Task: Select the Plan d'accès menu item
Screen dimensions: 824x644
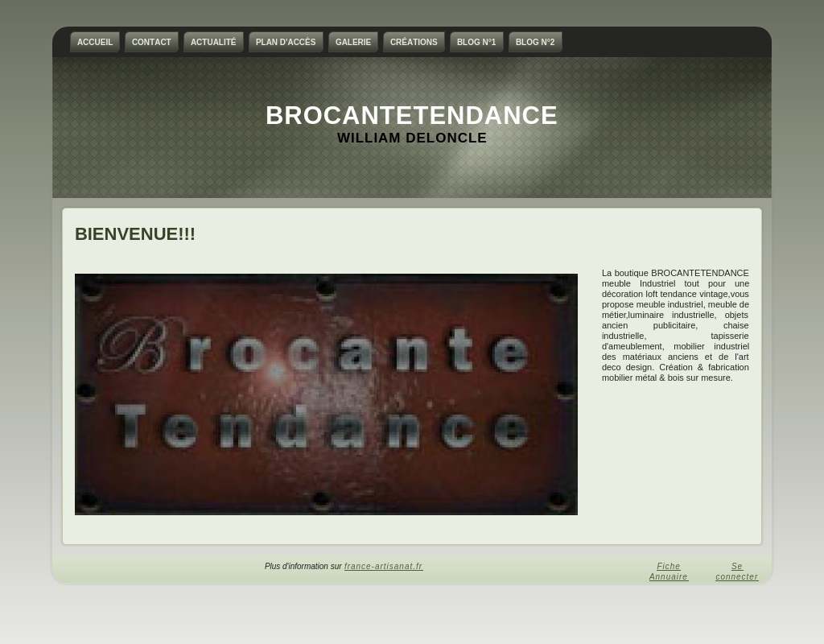Action: pyautogui.click(x=286, y=42)
